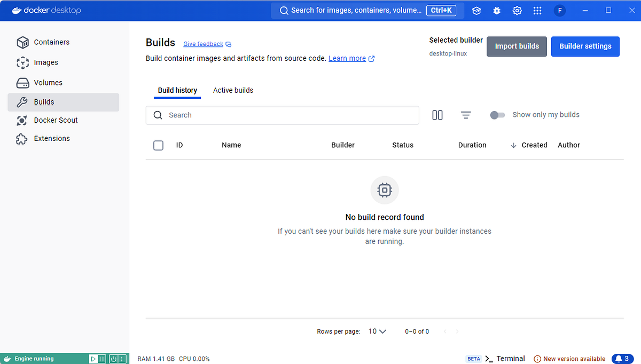The width and height of the screenshot is (641, 364).
Task: Open the Give feedback link
Action: coord(203,44)
